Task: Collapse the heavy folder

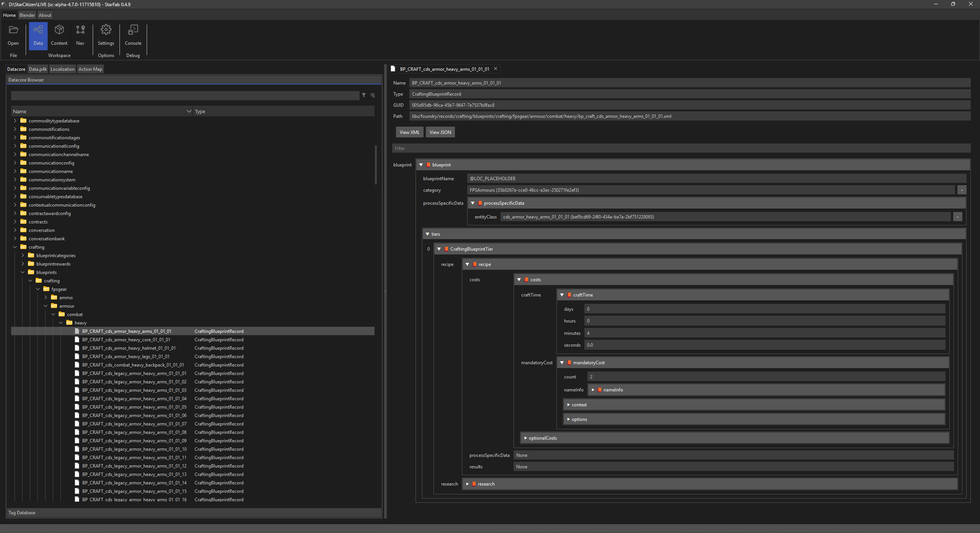Action: coord(61,323)
